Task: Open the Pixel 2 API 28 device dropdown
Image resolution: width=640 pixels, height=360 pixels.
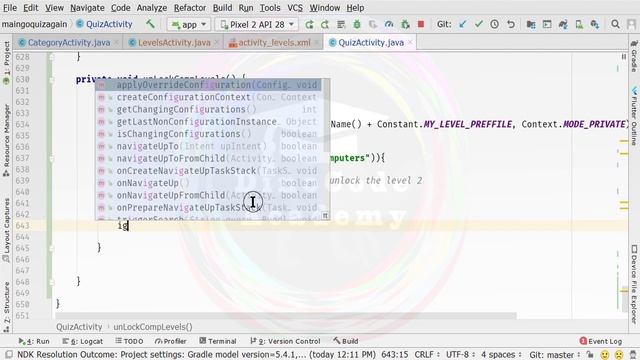Action: (x=257, y=24)
